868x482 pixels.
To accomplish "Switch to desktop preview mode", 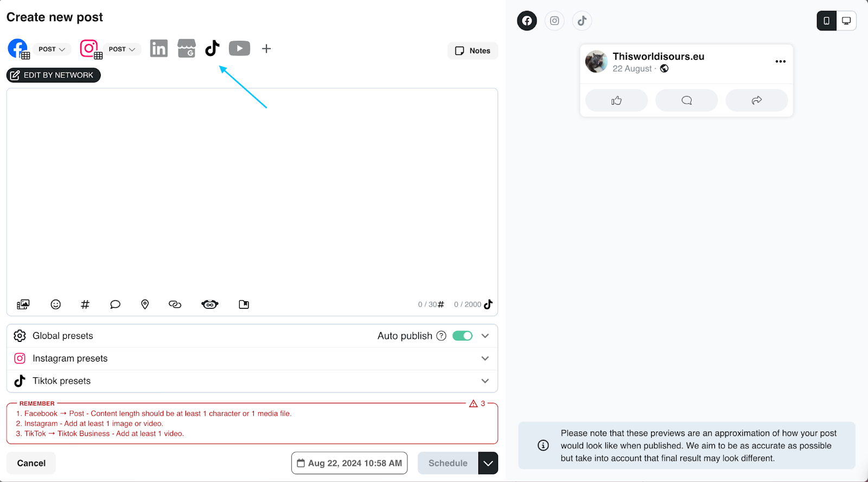I will click(x=846, y=21).
